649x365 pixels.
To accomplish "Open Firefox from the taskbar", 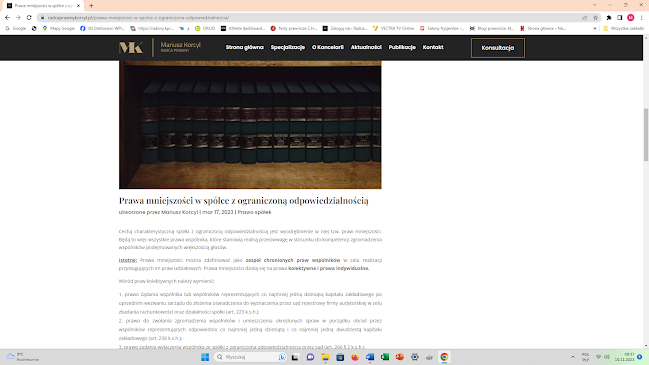I will (x=355, y=357).
